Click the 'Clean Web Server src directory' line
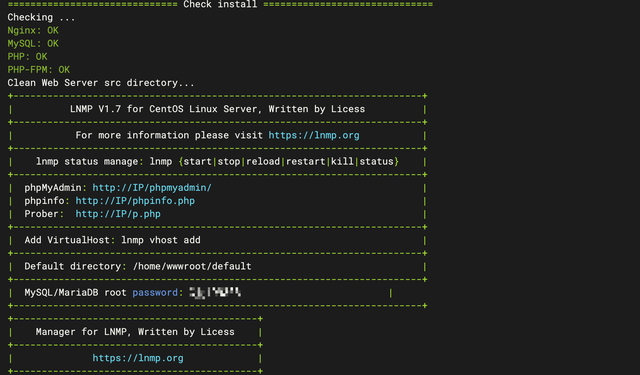The image size is (640, 375). click(101, 82)
